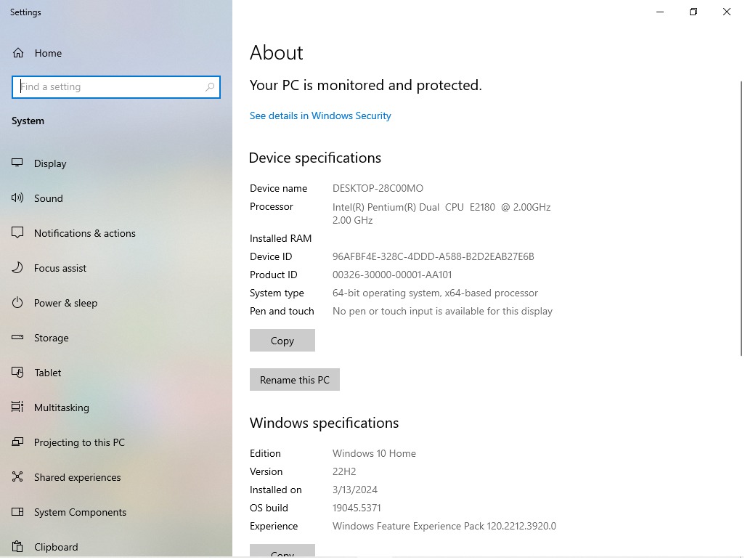Click the Storage drive icon
Image resolution: width=745 pixels, height=560 pixels.
coord(18,338)
